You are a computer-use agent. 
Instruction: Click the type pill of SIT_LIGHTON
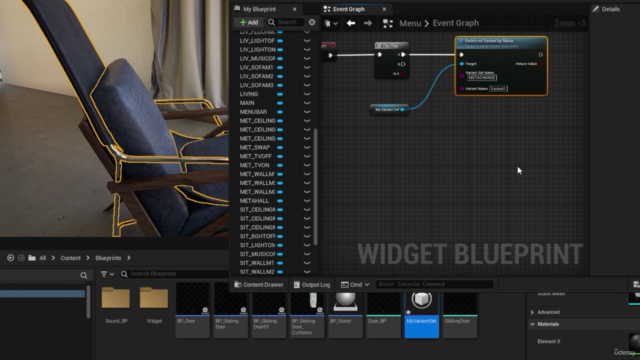280,245
